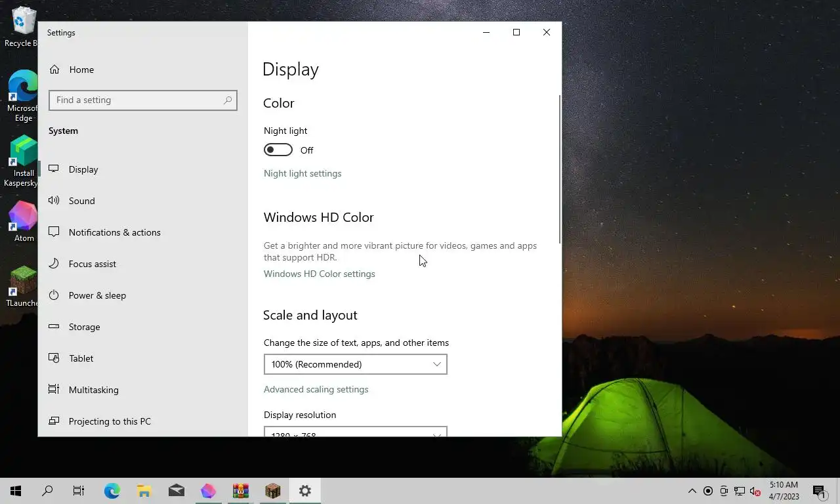The width and height of the screenshot is (840, 504).
Task: Click the Display page vertical scrollbar
Action: pyautogui.click(x=560, y=169)
